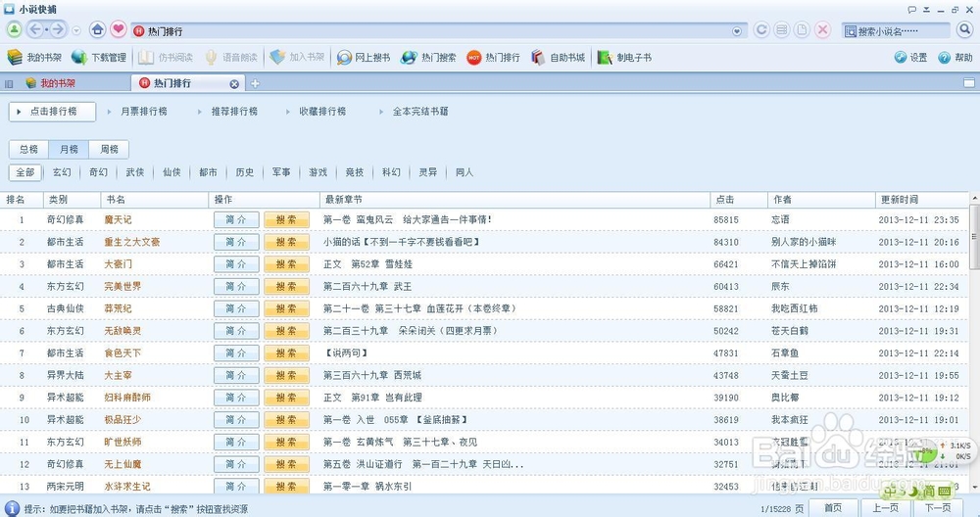The height and width of the screenshot is (517, 980).
Task: Focus the 搜索小说名 search field
Action: click(897, 30)
